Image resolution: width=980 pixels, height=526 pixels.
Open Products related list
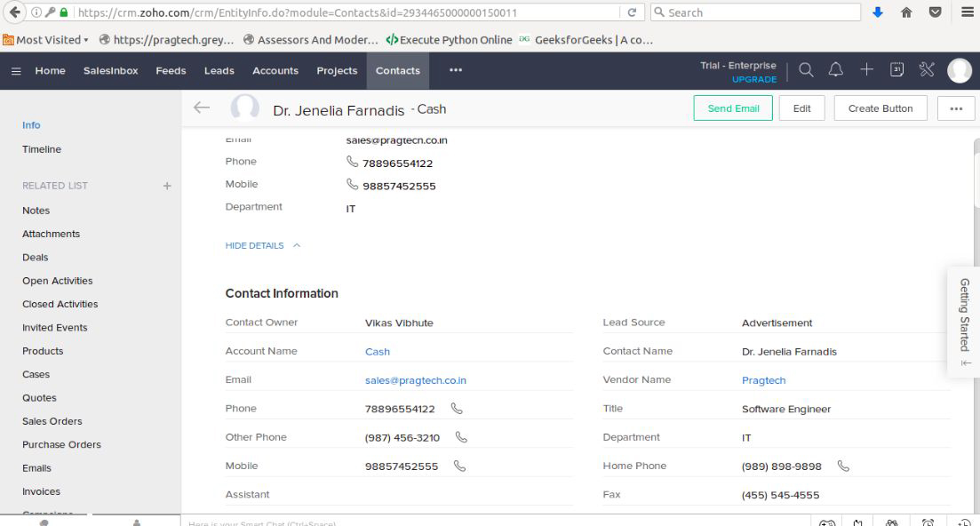44,351
